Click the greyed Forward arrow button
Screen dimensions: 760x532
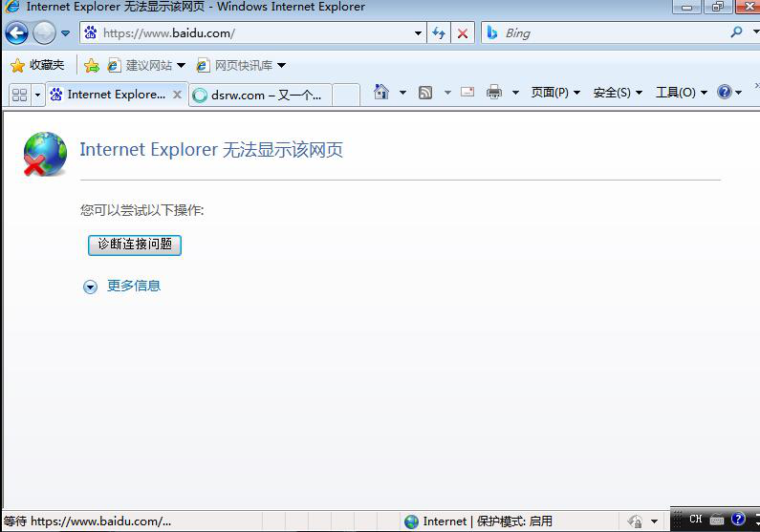[x=44, y=33]
